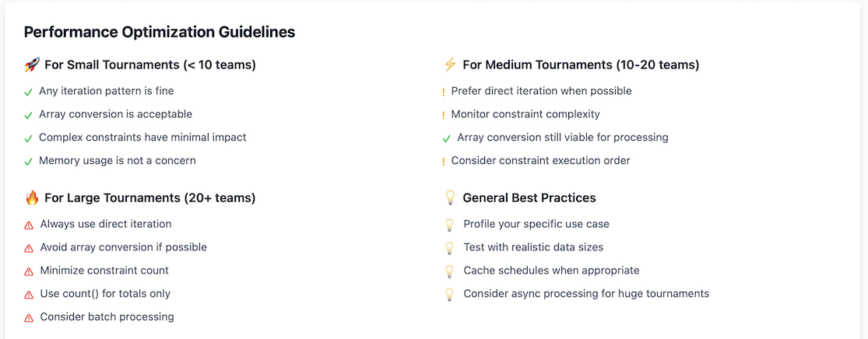Click the 'Performance Optimization Guidelines' heading

160,32
